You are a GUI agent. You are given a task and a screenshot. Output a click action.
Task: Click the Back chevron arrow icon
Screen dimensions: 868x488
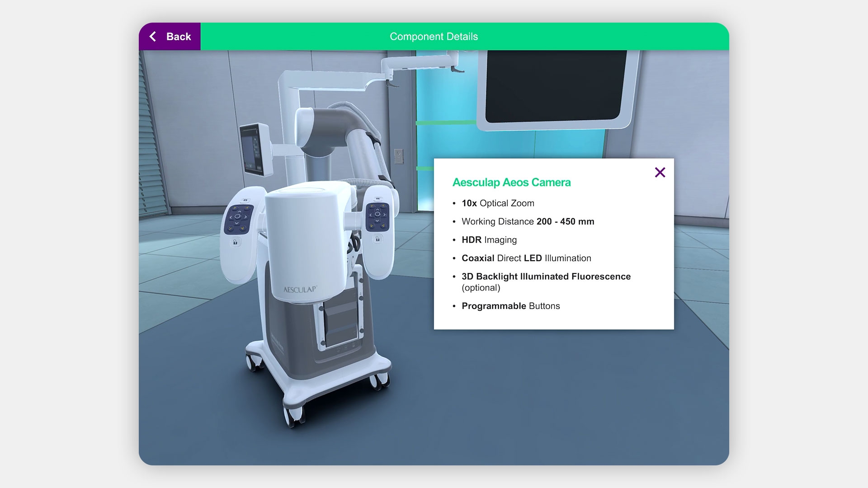point(153,37)
